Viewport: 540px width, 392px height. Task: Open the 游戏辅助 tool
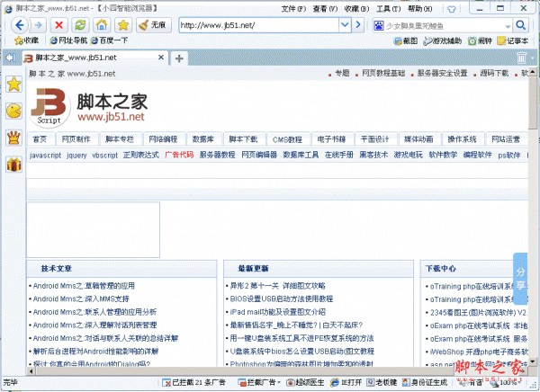442,41
